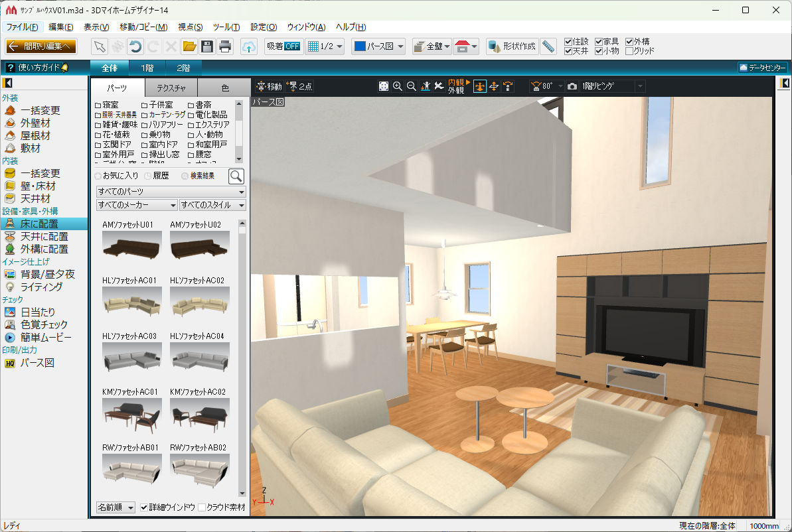Open the blue パース図 color view selector
792x532 pixels.
coord(377,46)
